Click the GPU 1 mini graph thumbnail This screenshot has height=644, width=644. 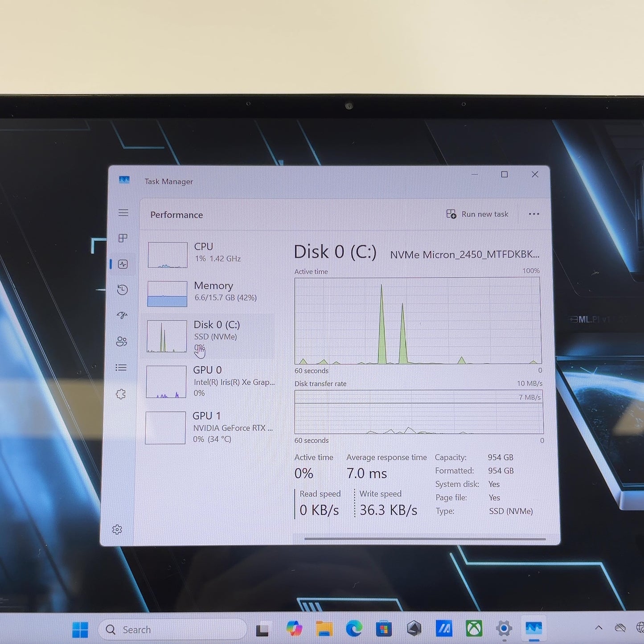coord(165,428)
